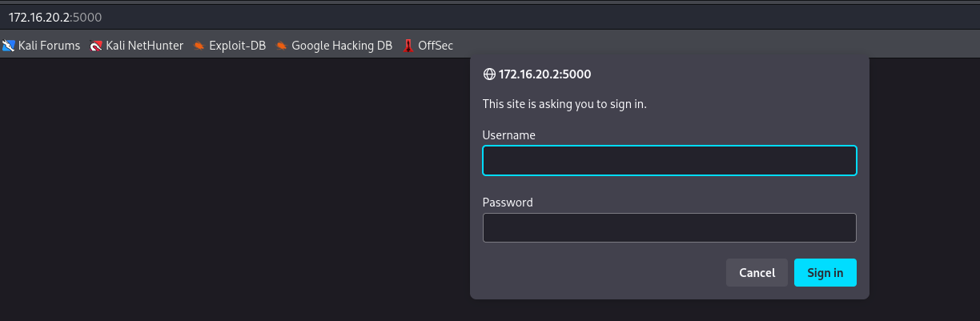Open the Google Hacking DB bookmark label
980x321 pixels.
[342, 46]
